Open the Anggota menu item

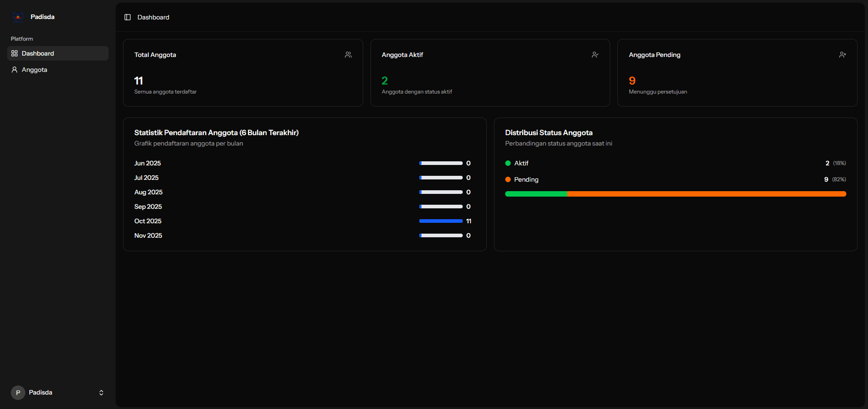pos(34,70)
